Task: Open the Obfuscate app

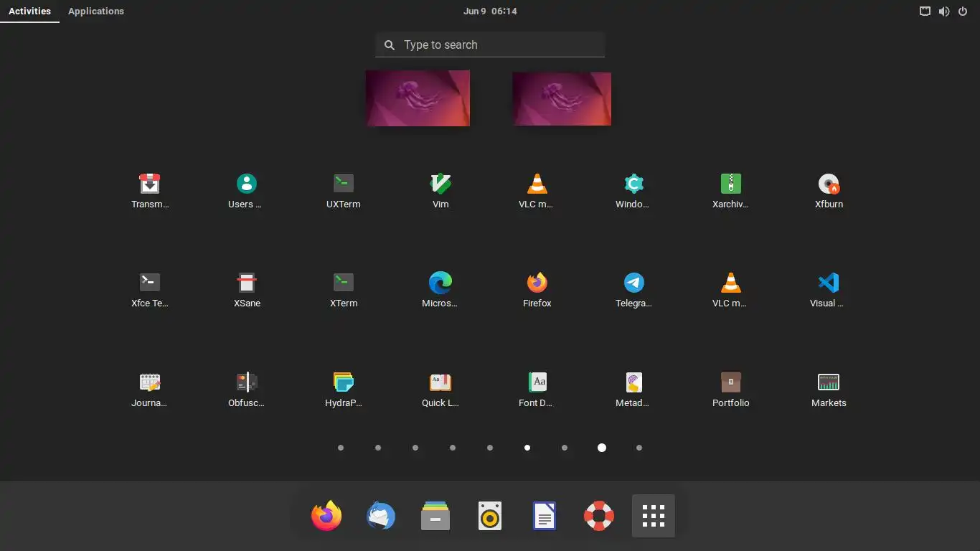Action: point(247,389)
